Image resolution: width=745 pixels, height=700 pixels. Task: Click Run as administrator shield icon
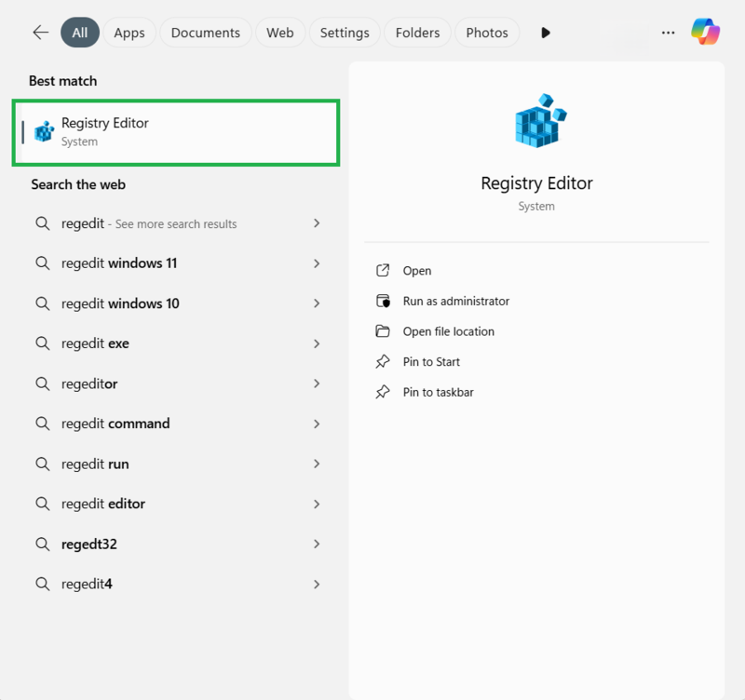click(x=383, y=301)
